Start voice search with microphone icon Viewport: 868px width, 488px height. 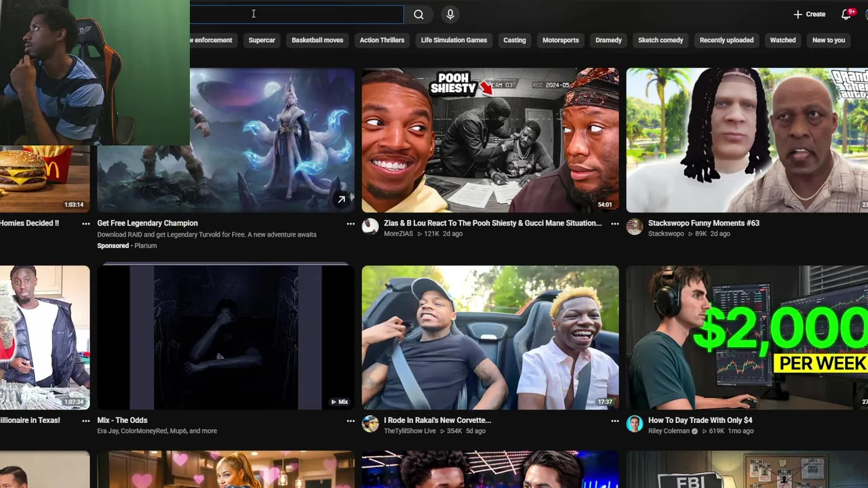point(450,14)
